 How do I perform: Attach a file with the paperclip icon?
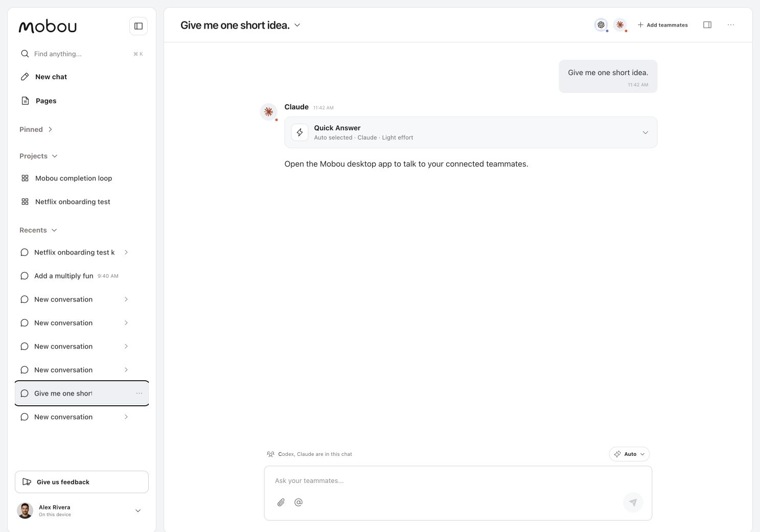click(x=281, y=502)
